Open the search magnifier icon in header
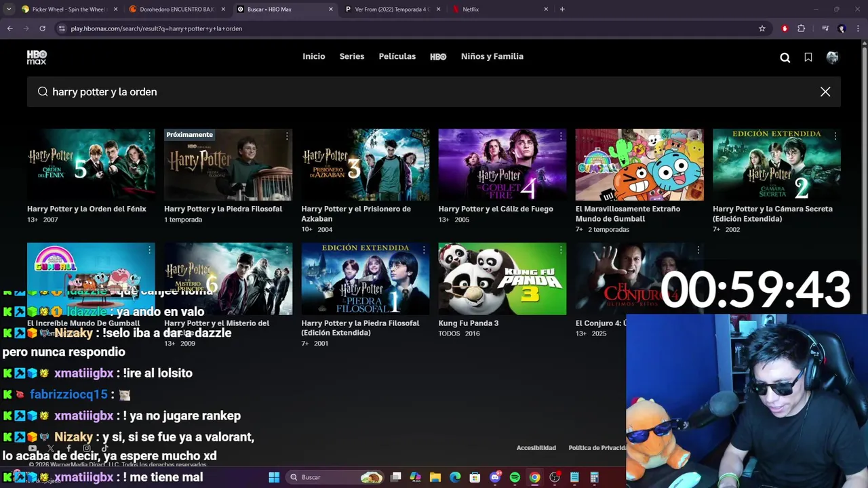Image resolution: width=868 pixels, height=488 pixels. pyautogui.click(x=785, y=58)
